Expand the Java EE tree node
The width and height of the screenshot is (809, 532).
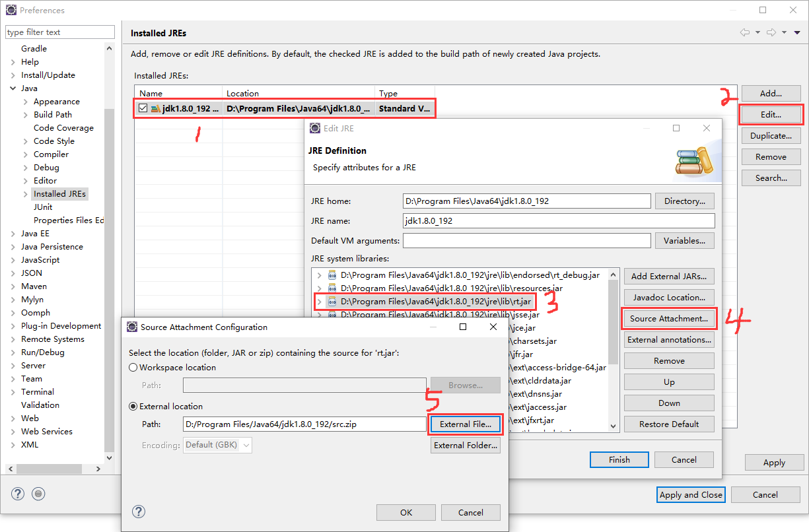click(x=13, y=234)
